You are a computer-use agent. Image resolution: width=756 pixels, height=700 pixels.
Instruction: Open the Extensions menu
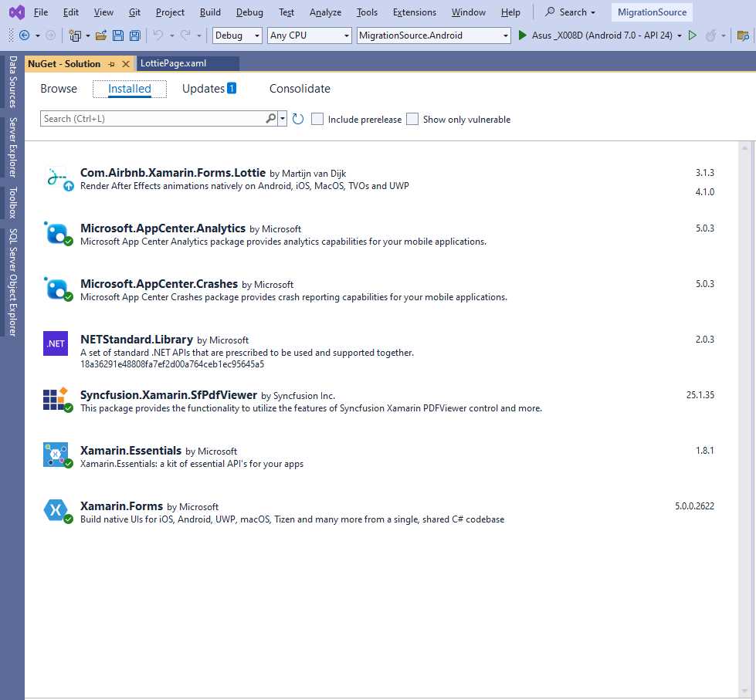click(x=414, y=12)
